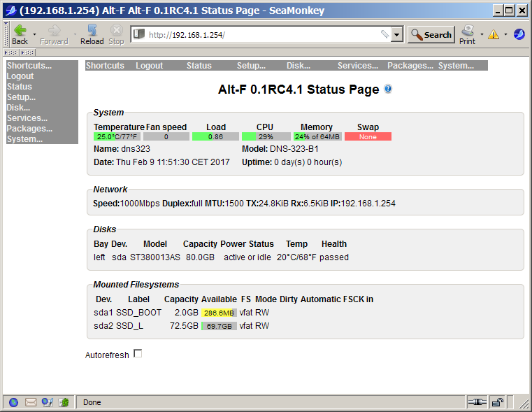Open System... in the top menu bar

click(456, 66)
